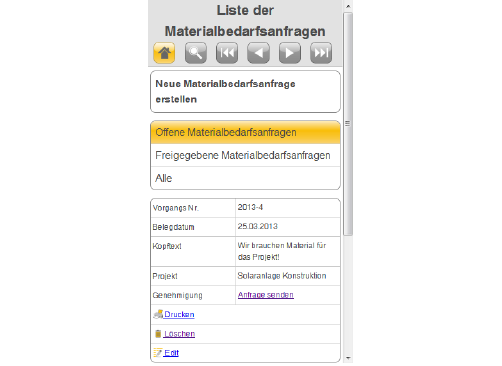Click the Vorgangs Nr. label
Image resolution: width=502 pixels, height=366 pixels.
pos(176,208)
